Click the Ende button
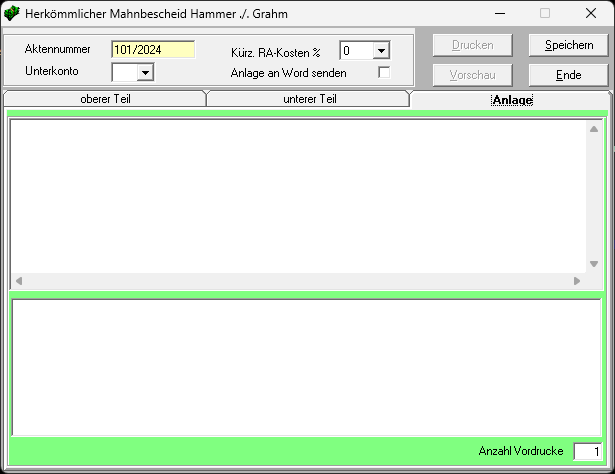 click(x=568, y=75)
